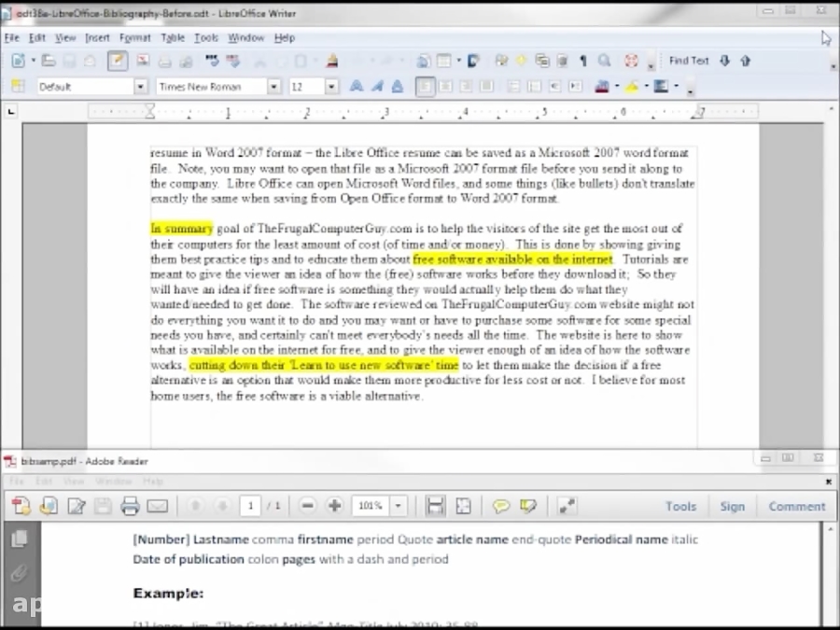Open the zoom percentage dropdown in Adobe Reader
840x630 pixels.
(398, 505)
